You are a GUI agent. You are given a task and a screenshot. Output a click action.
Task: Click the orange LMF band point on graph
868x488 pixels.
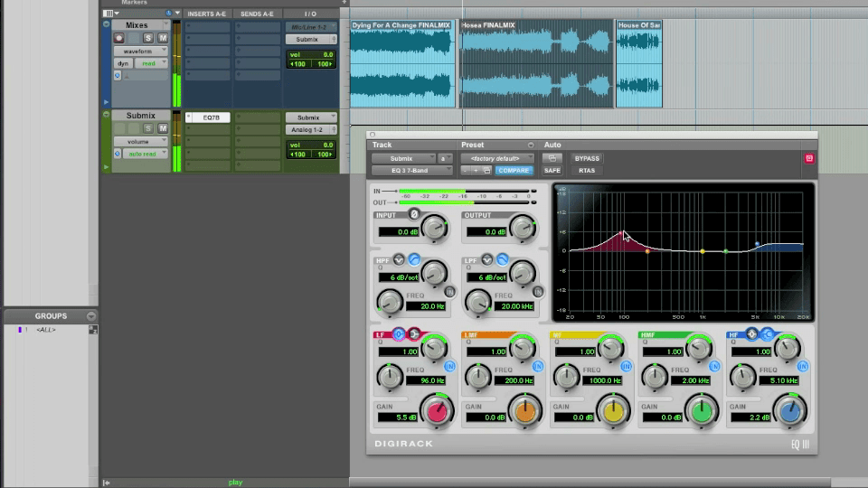(x=647, y=251)
